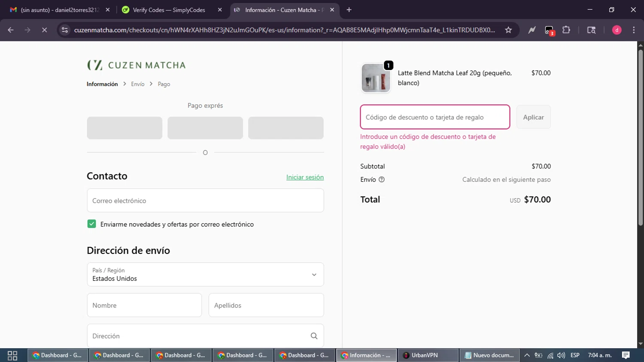Toggle the email news and offers checkbox
This screenshot has width=644, height=362.
coord(91,224)
